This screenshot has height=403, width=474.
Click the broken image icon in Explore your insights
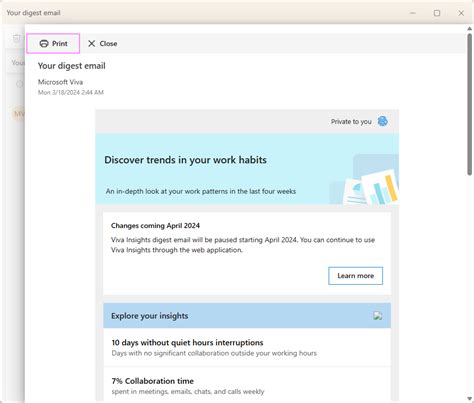(x=378, y=315)
